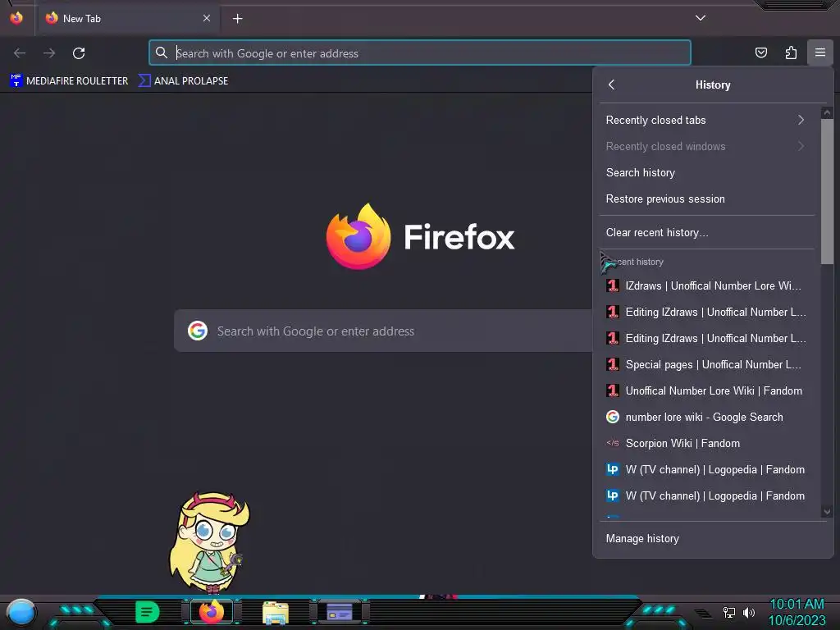
Task: Focus the address bar field
Action: click(x=420, y=53)
